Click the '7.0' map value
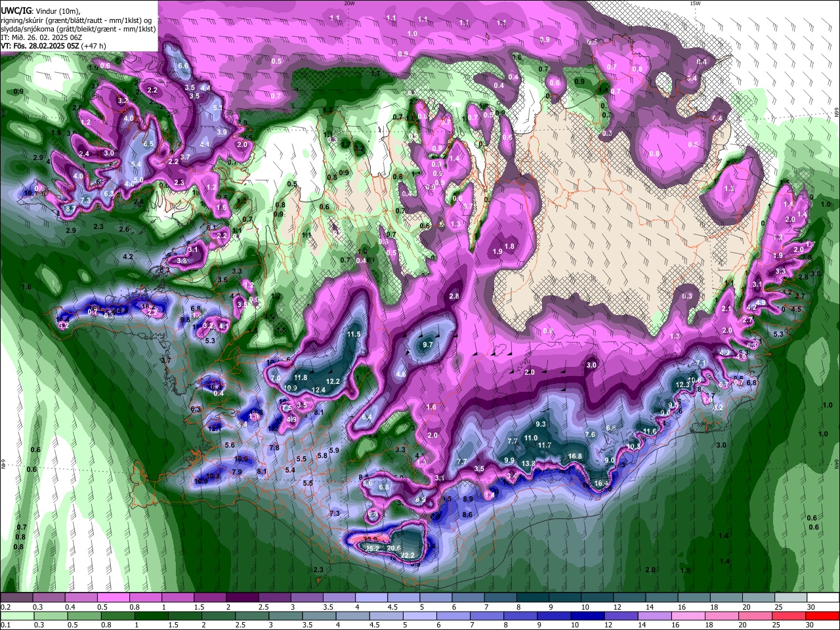Image resolution: width=840 pixels, height=630 pixels. click(276, 379)
